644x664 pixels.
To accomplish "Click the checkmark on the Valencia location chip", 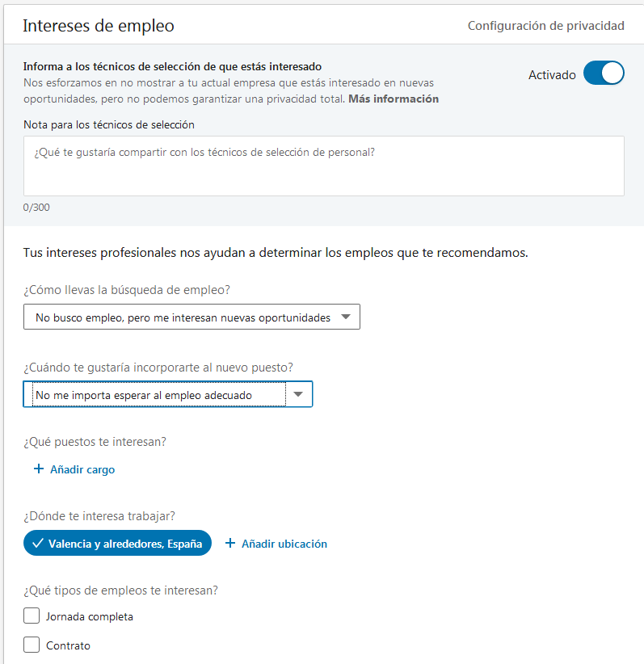I will (37, 543).
